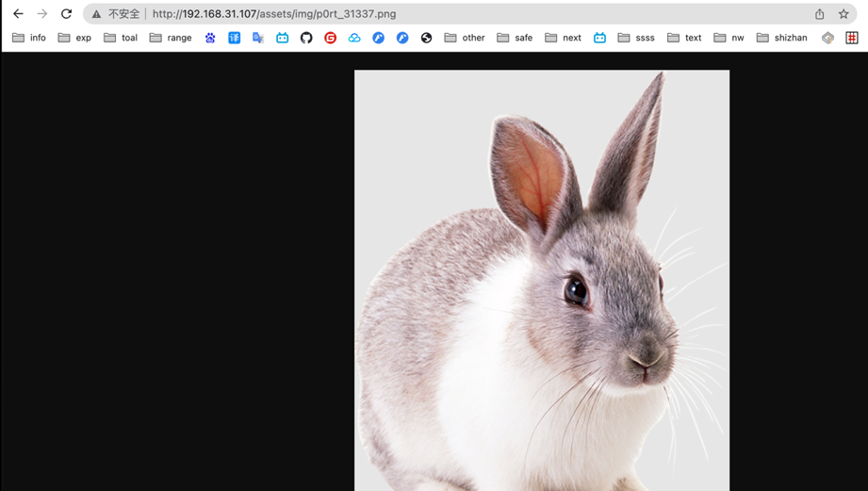Open the Baidu paw bookmark
This screenshot has width=868, height=491.
click(210, 38)
